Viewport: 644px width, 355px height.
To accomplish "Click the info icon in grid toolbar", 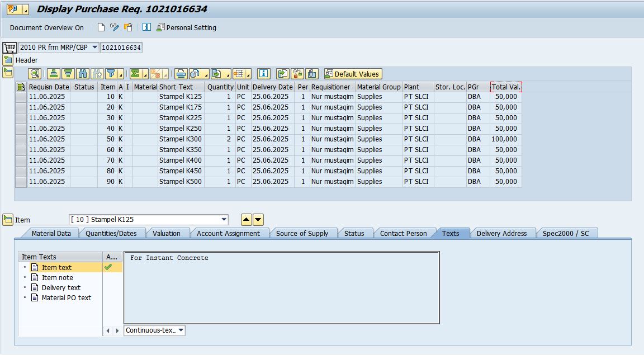I will pyautogui.click(x=263, y=74).
